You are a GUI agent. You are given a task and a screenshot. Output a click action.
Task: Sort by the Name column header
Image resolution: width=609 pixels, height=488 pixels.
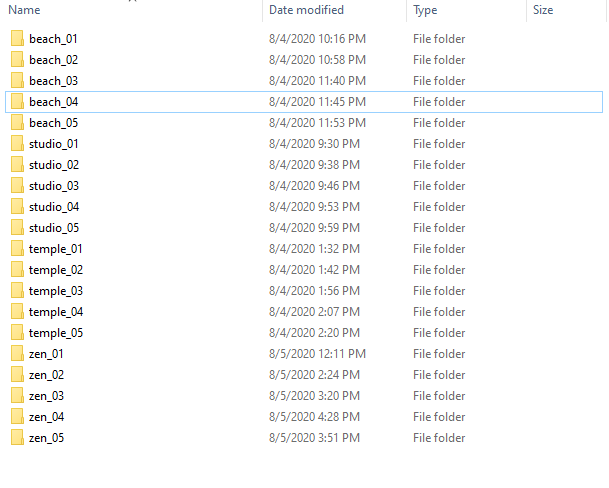24,10
